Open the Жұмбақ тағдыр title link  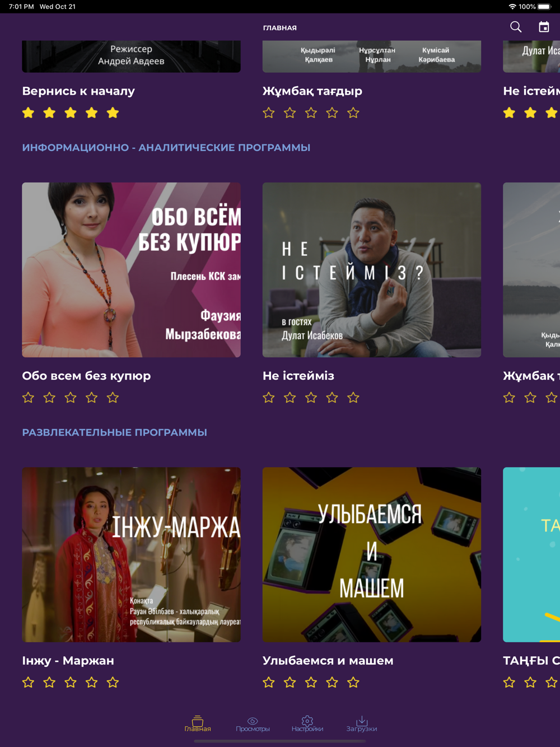coord(312,91)
